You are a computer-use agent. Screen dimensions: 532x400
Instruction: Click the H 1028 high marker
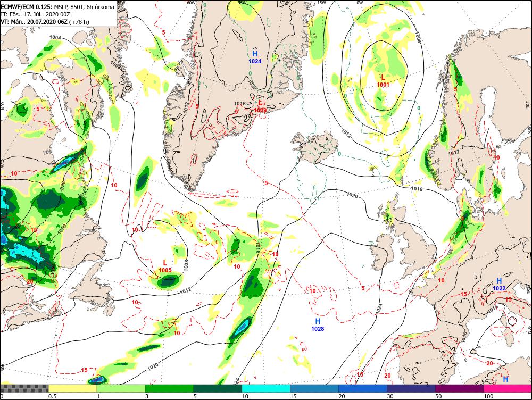point(318,324)
